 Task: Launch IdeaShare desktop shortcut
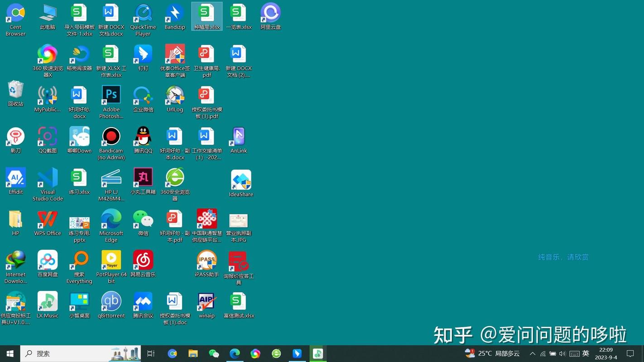tap(241, 180)
